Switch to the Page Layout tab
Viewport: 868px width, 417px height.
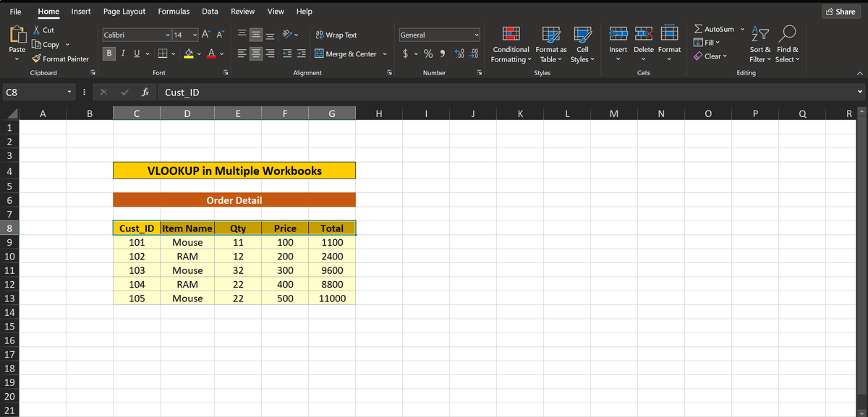(x=124, y=11)
